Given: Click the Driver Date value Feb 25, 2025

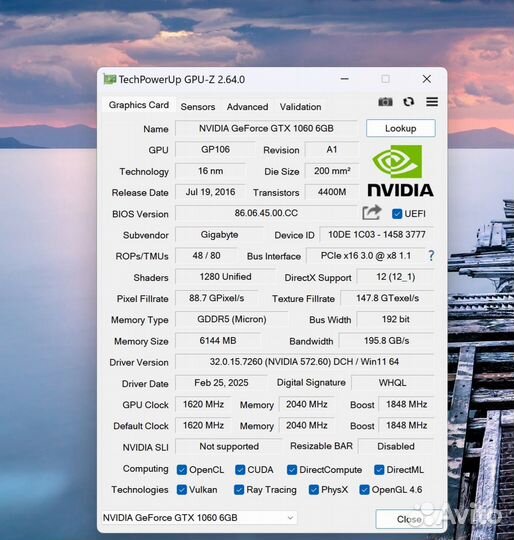Looking at the screenshot, I should 221,383.
